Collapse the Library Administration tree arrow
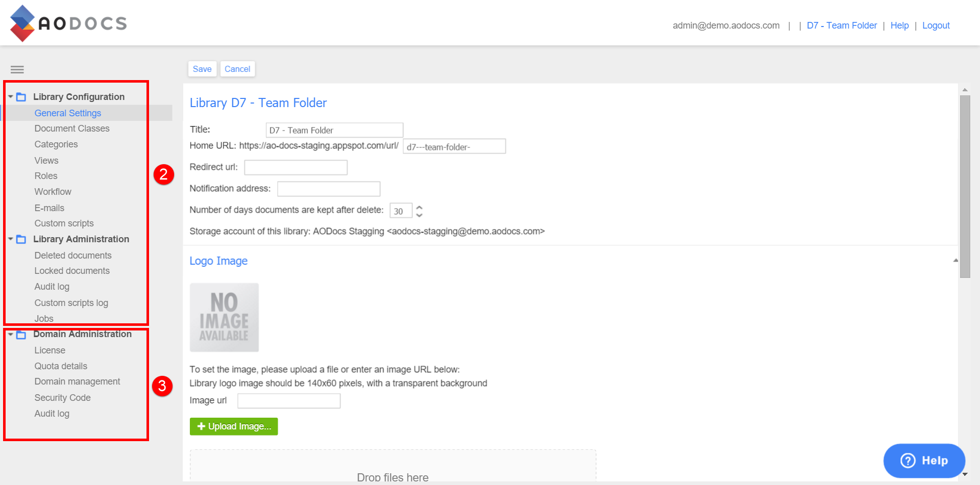The height and width of the screenshot is (485, 980). tap(10, 239)
